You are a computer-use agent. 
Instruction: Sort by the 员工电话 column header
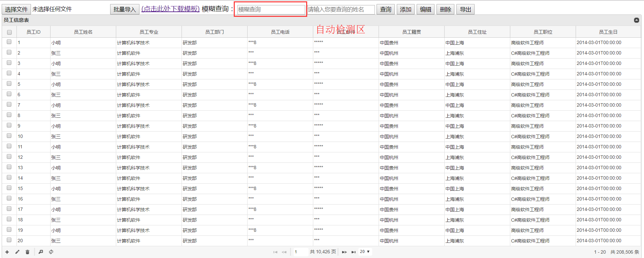pyautogui.click(x=280, y=32)
